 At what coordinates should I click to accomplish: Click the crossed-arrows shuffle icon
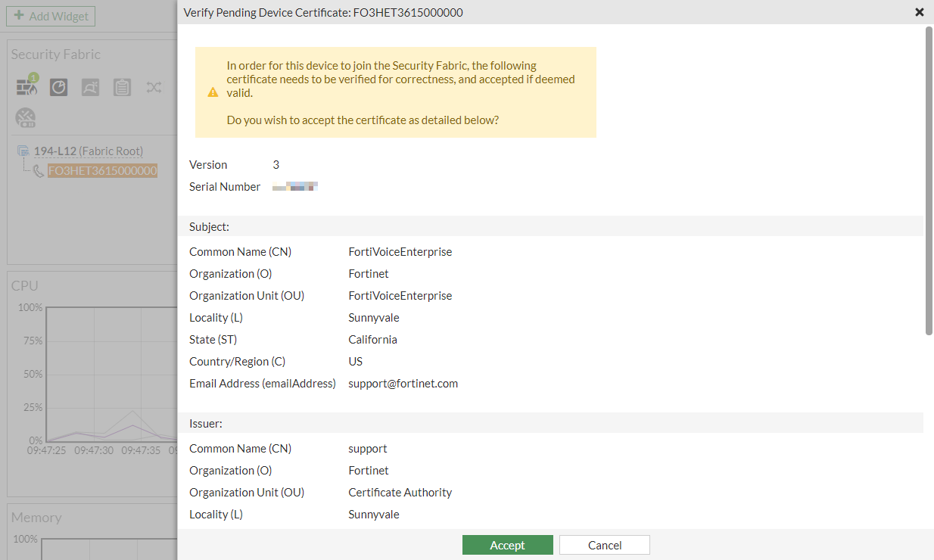tap(154, 86)
